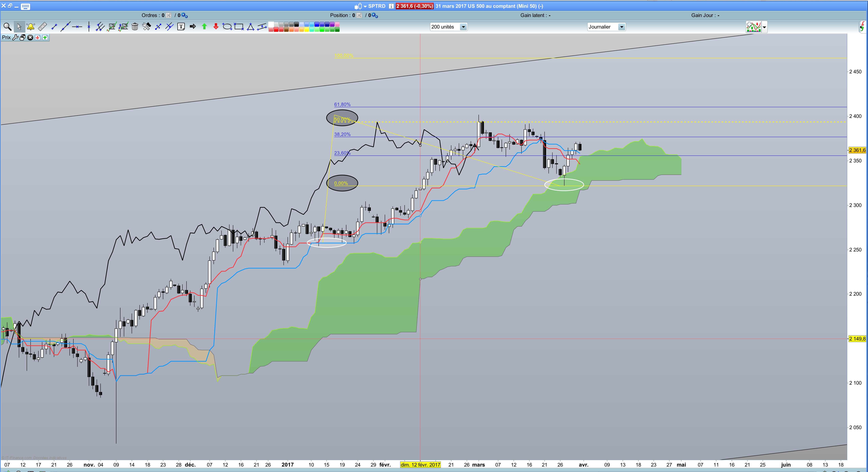Screen dimensions: 868x472
Task: Choose the horizontal line drawing tool
Action: click(77, 27)
